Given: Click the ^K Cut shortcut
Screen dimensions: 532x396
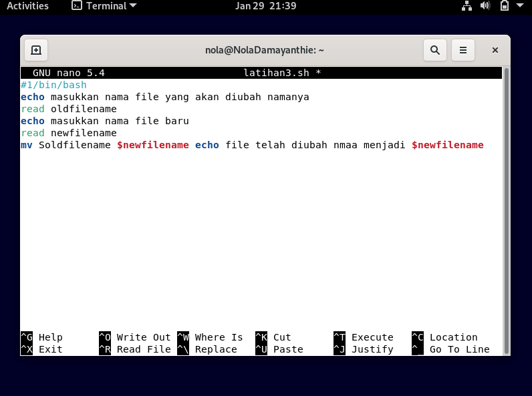Looking at the screenshot, I should pyautogui.click(x=273, y=337).
